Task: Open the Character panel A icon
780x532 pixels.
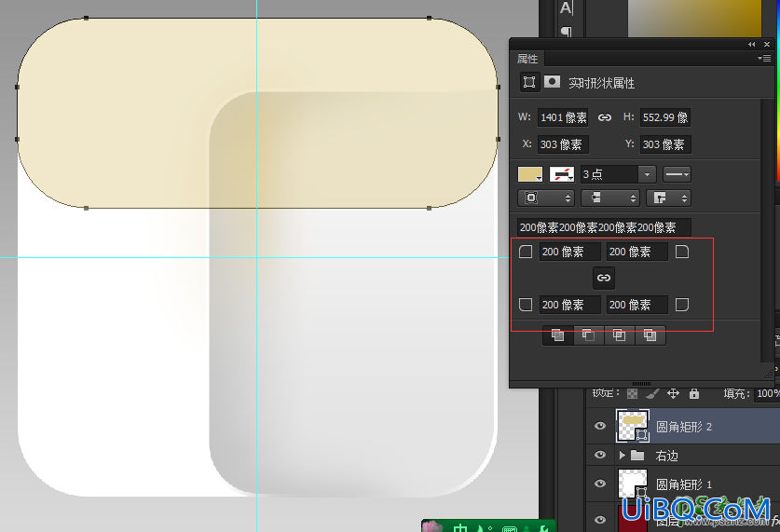Action: coord(566,8)
